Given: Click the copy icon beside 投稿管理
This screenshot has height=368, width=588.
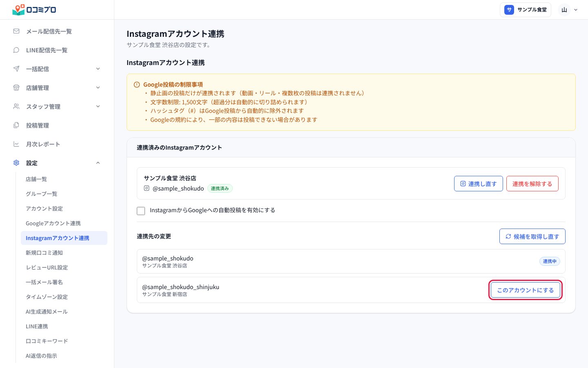Looking at the screenshot, I should (x=16, y=125).
